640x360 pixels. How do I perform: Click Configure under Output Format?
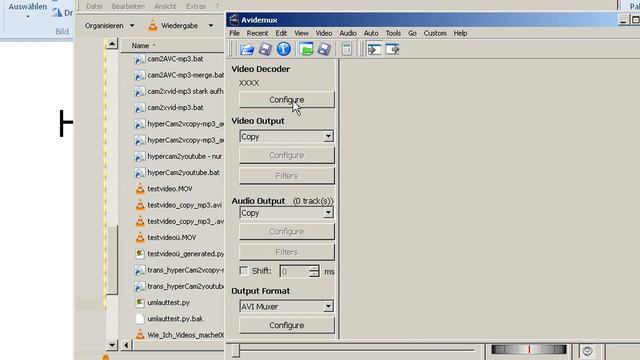click(x=287, y=325)
